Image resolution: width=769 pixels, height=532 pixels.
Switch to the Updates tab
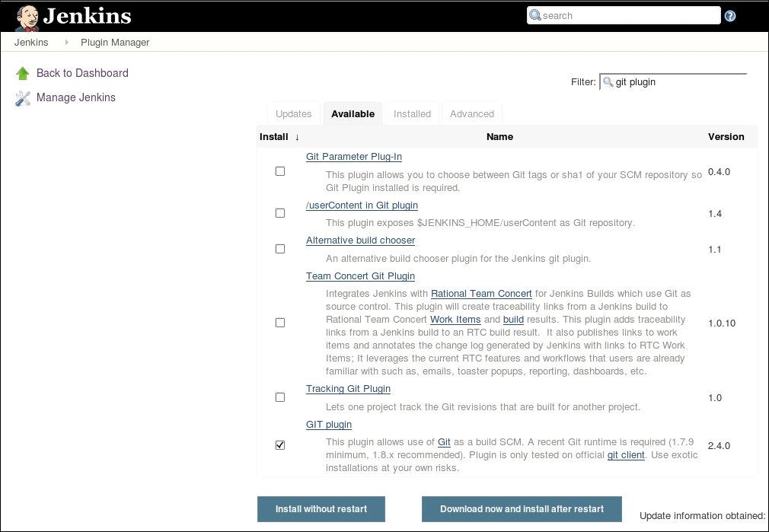coord(294,114)
